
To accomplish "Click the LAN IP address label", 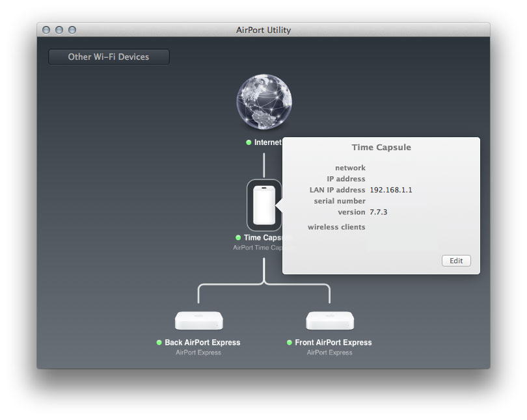I will click(x=337, y=190).
